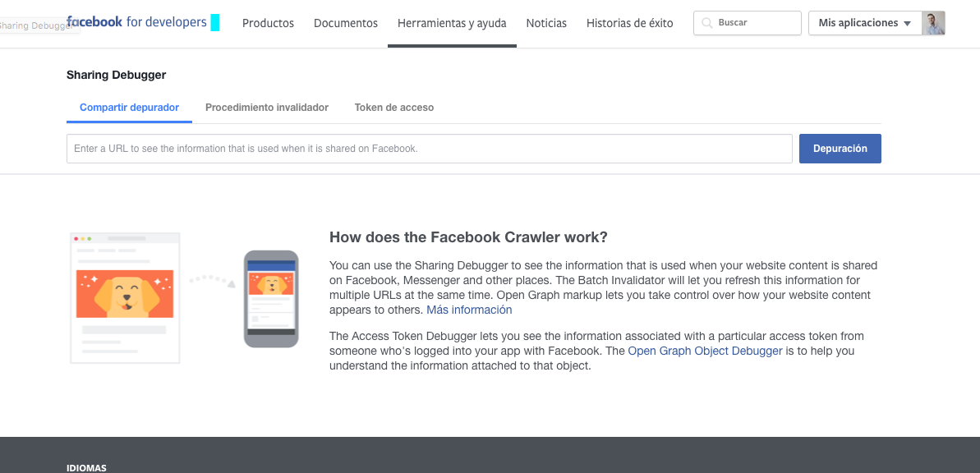Switch to Token de acceso tab
980x473 pixels.
394,108
